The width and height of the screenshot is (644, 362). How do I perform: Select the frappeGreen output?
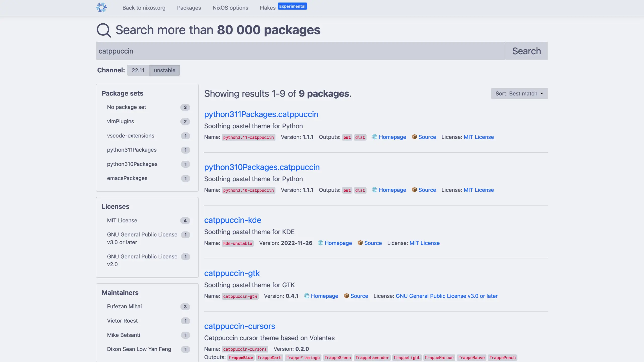[338, 357]
